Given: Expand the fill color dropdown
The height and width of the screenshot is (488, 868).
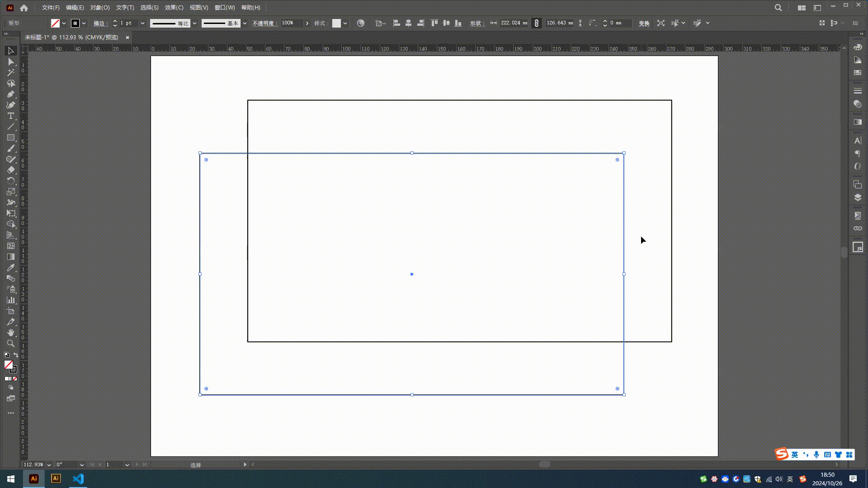Looking at the screenshot, I should (64, 23).
